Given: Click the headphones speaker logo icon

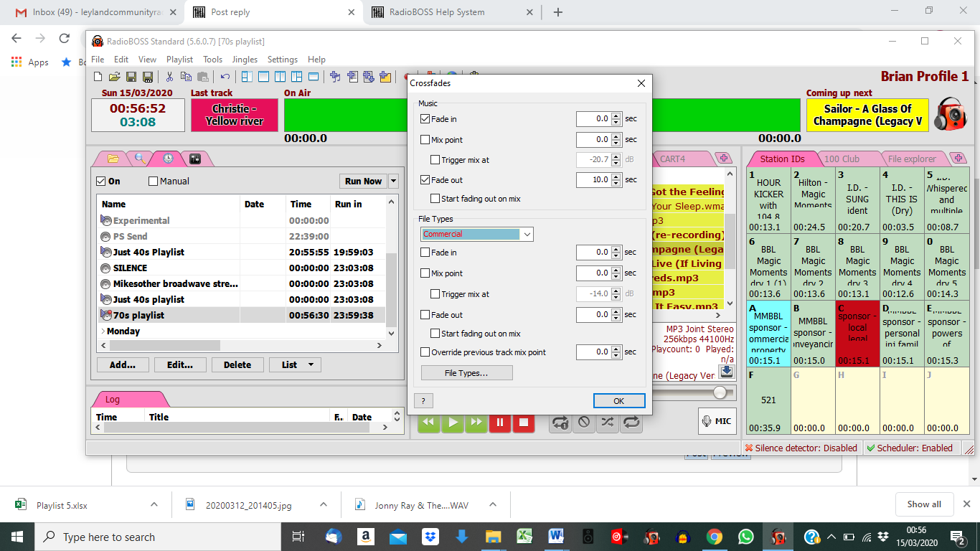Looking at the screenshot, I should [x=951, y=114].
